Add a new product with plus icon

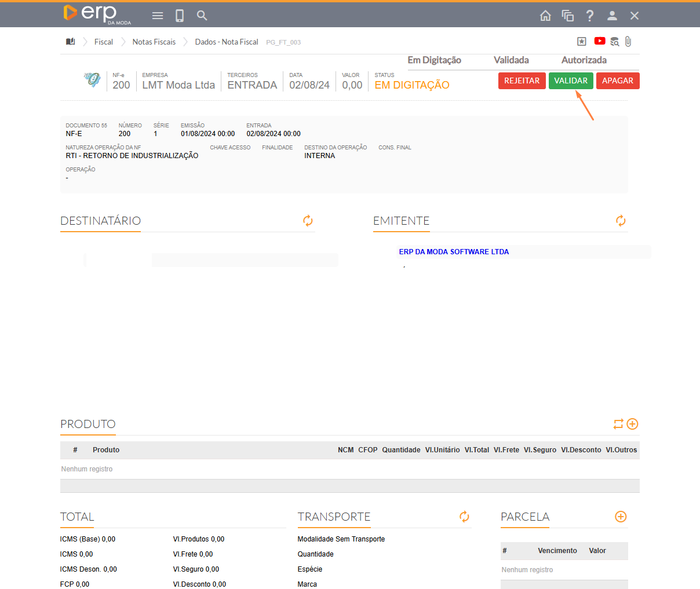click(633, 424)
